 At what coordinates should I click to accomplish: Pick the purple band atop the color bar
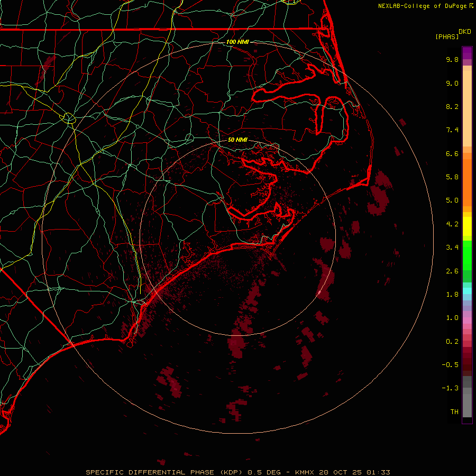click(x=467, y=53)
